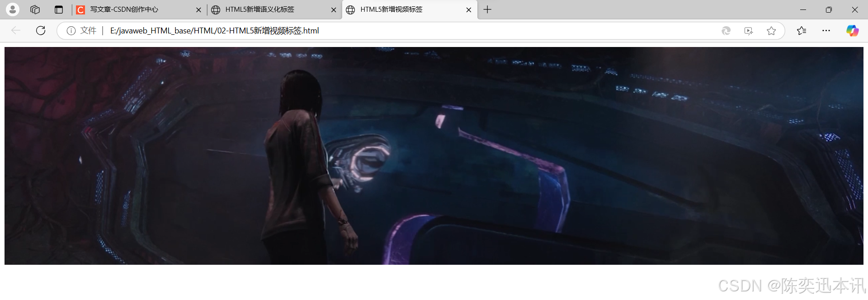Close the HTML5新增视频标签 tab
868x300 pixels.
click(469, 10)
